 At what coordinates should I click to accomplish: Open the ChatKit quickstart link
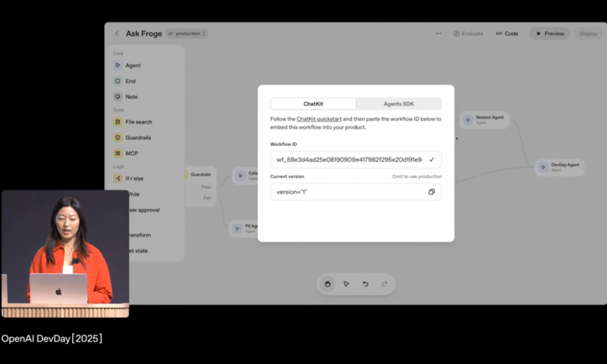319,119
